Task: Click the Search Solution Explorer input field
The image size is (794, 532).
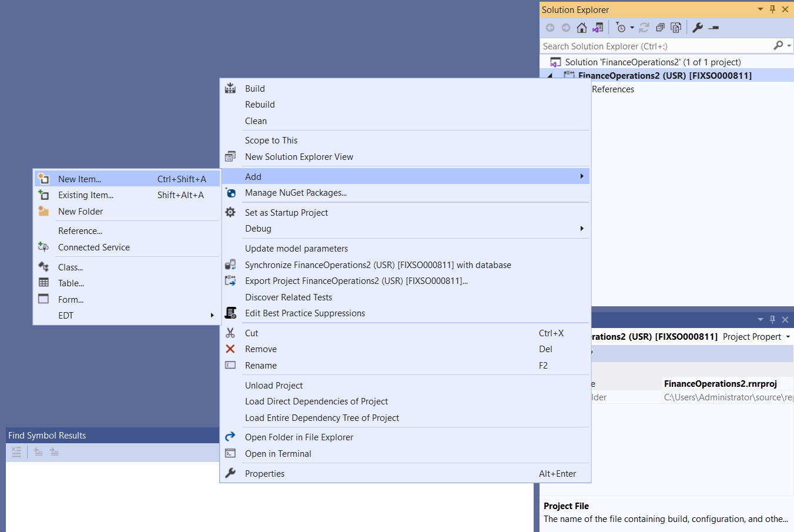Action: tap(655, 46)
